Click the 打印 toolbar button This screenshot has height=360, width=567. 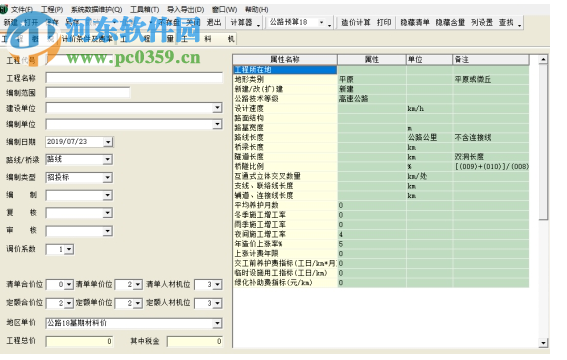(x=384, y=22)
